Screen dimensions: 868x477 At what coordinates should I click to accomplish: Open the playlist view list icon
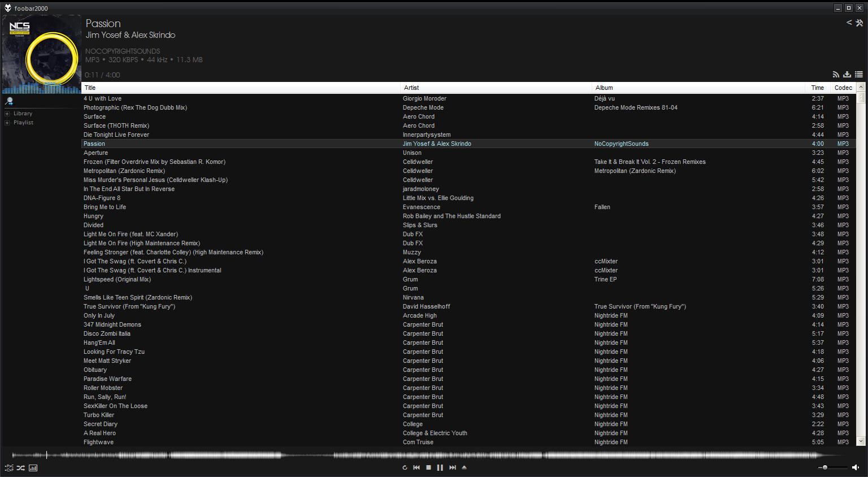point(859,75)
